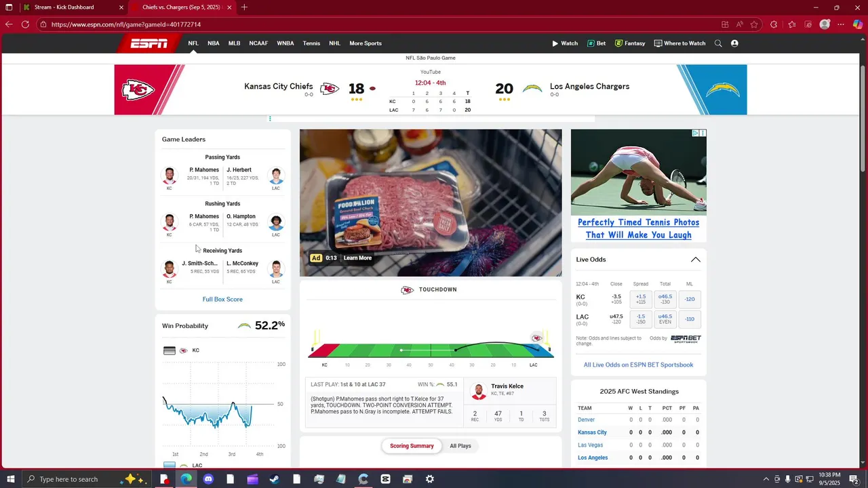Click the browser address bar URL
This screenshot has width=868, height=488.
pos(126,24)
